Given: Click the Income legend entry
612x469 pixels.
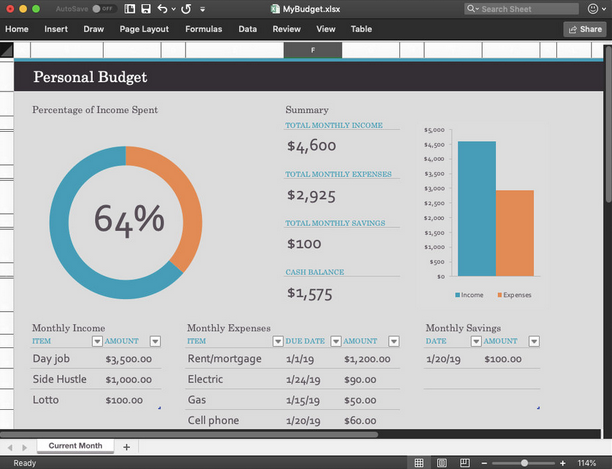Looking at the screenshot, I should pos(469,295).
